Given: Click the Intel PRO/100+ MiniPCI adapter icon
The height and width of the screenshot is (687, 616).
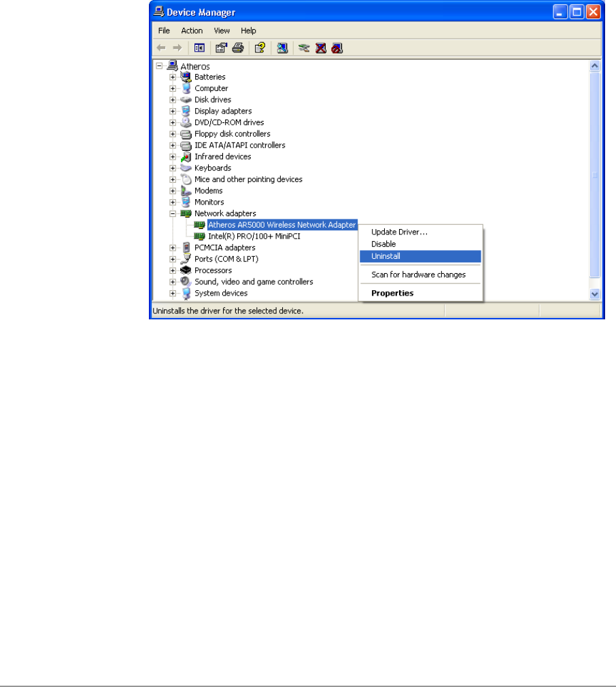Looking at the screenshot, I should pyautogui.click(x=199, y=236).
